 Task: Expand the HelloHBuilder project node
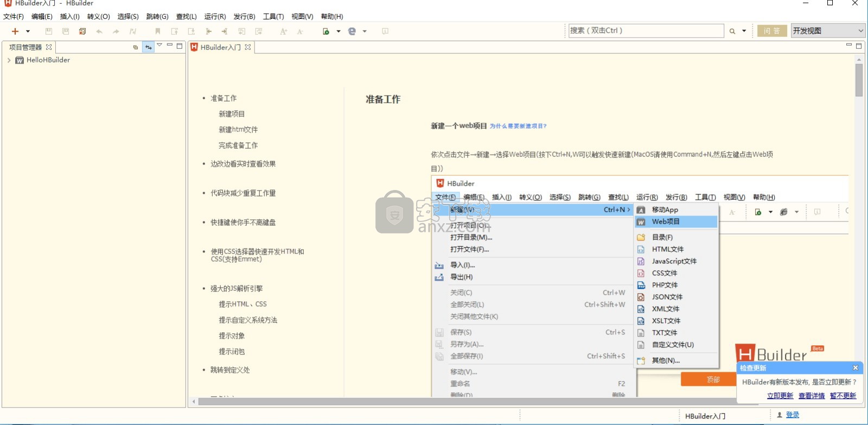point(9,60)
